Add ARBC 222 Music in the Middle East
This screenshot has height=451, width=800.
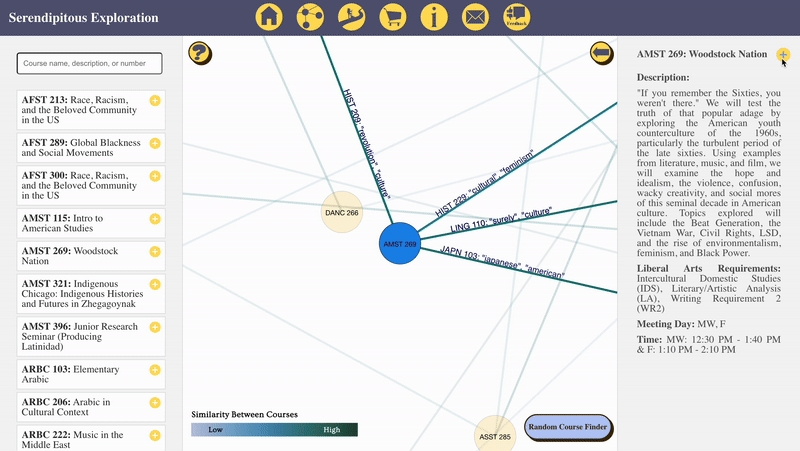(155, 435)
